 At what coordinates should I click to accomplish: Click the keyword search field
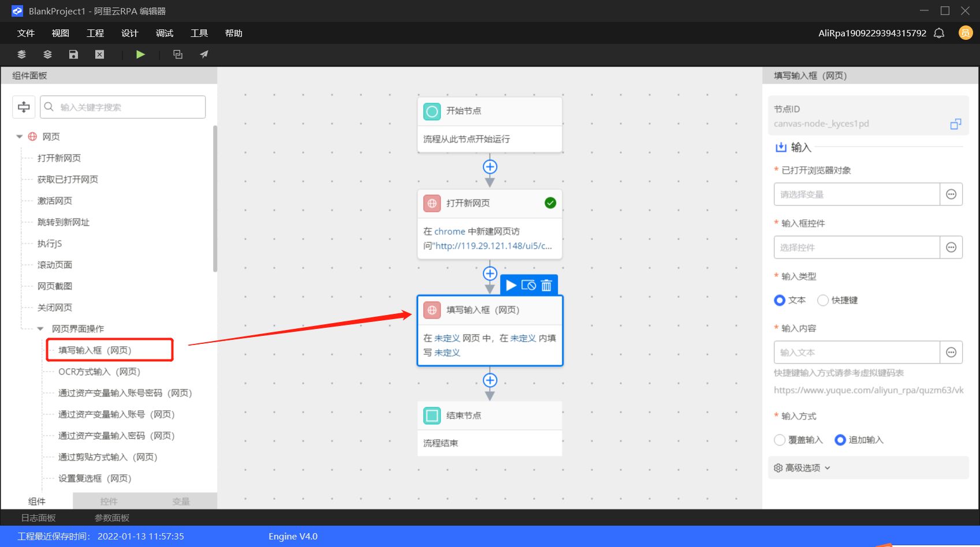tap(122, 107)
